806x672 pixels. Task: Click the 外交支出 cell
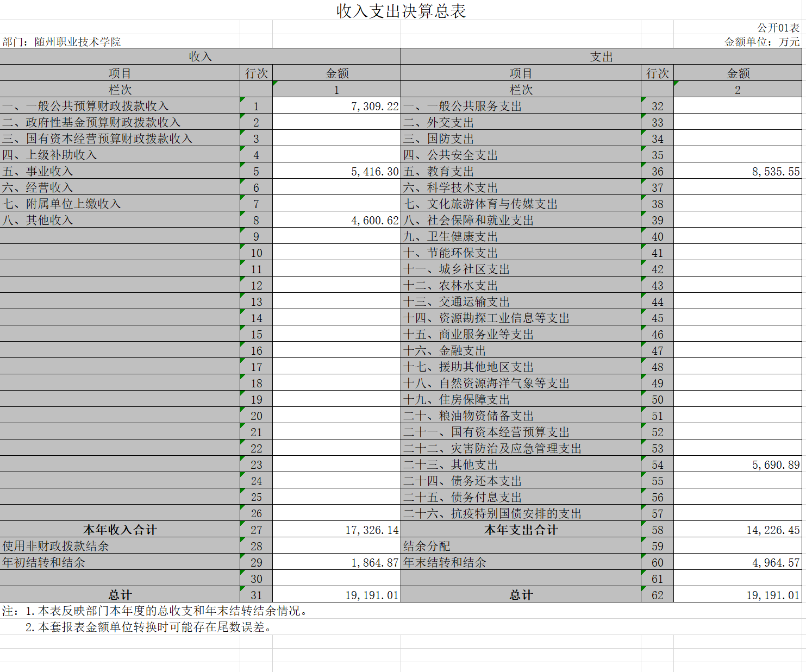click(x=521, y=122)
